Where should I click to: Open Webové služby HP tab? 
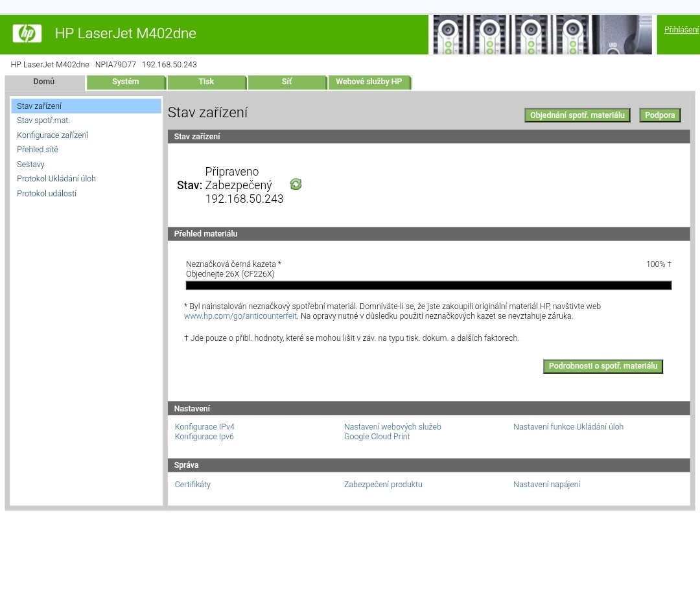point(369,82)
